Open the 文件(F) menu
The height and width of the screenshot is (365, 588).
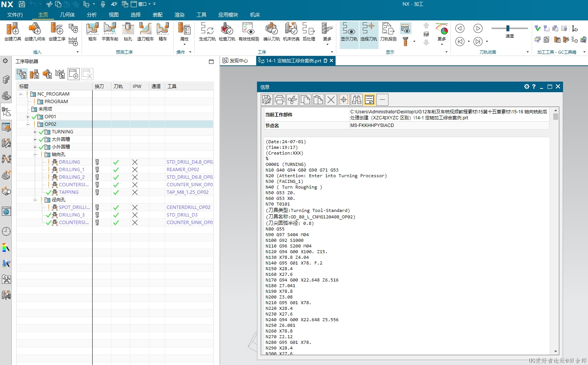pyautogui.click(x=15, y=15)
